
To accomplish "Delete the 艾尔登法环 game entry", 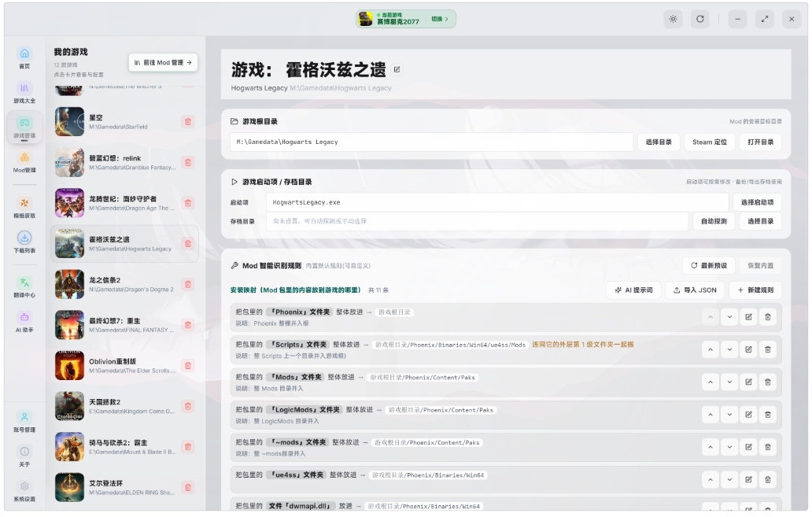I will (x=188, y=487).
